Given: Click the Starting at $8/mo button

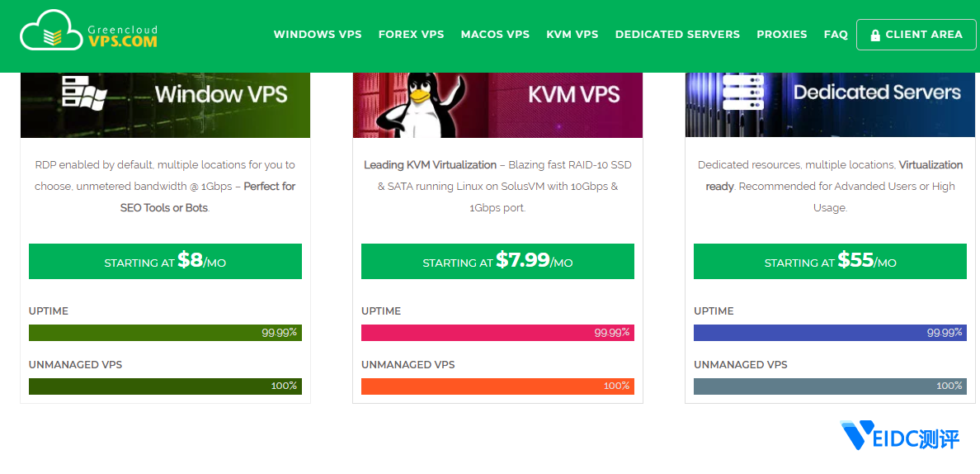Looking at the screenshot, I should tap(165, 262).
